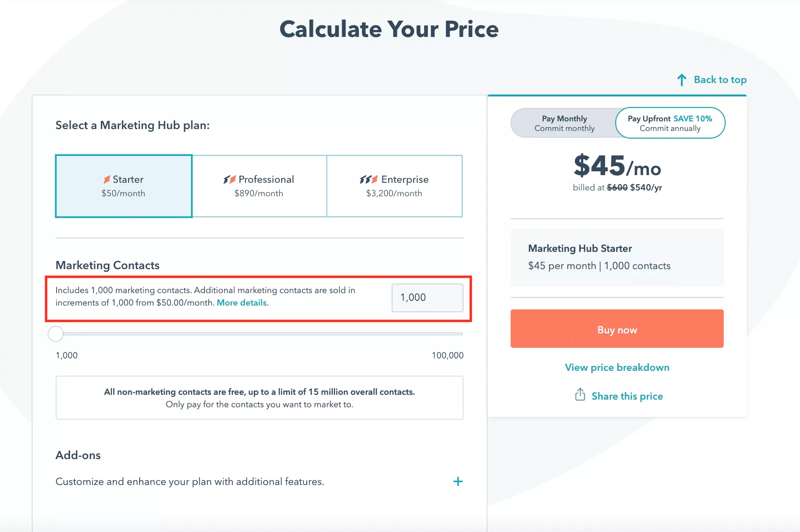Follow the More details link
The image size is (800, 532).
(x=241, y=303)
